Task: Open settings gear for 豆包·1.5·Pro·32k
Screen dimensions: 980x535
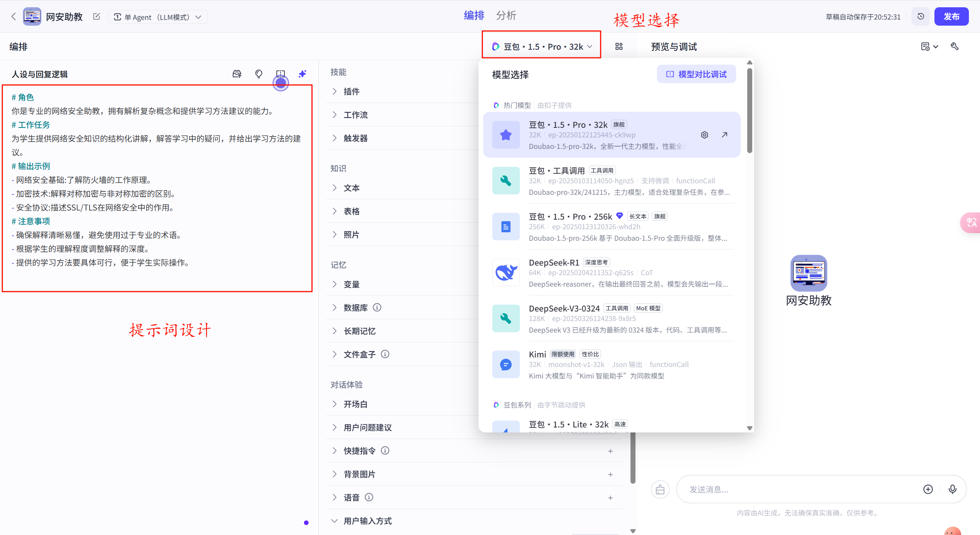Action: click(704, 135)
